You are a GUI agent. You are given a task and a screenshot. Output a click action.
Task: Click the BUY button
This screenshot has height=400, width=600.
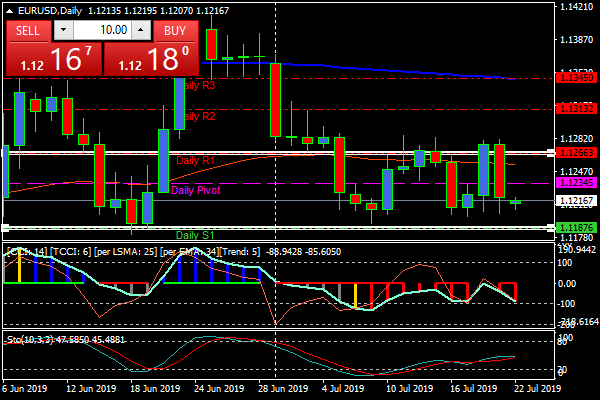[x=176, y=31]
